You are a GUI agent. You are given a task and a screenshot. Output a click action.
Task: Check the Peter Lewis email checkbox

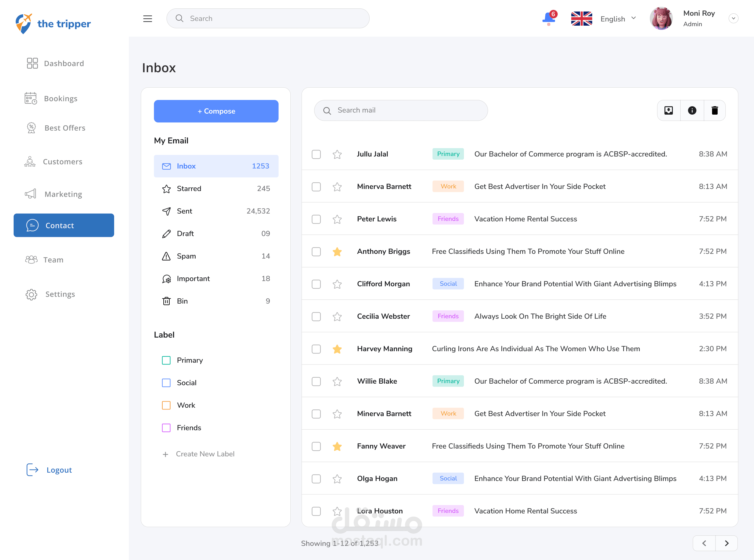click(x=316, y=219)
